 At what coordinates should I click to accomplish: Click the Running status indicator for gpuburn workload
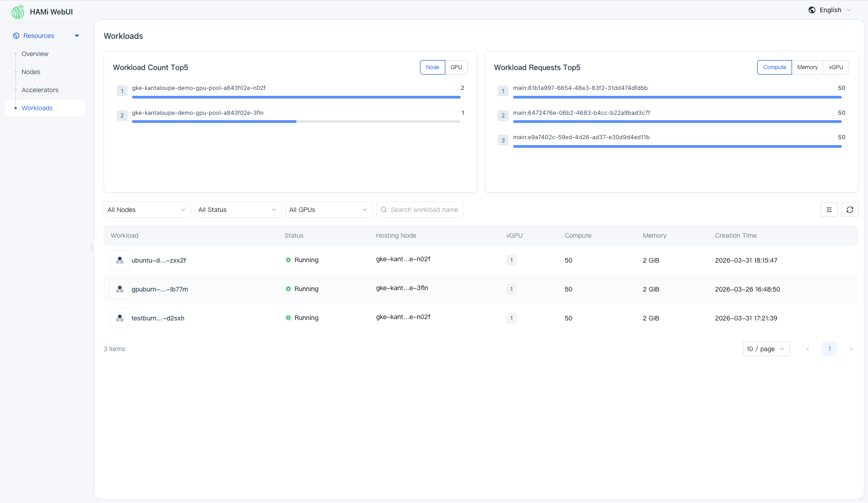[288, 289]
